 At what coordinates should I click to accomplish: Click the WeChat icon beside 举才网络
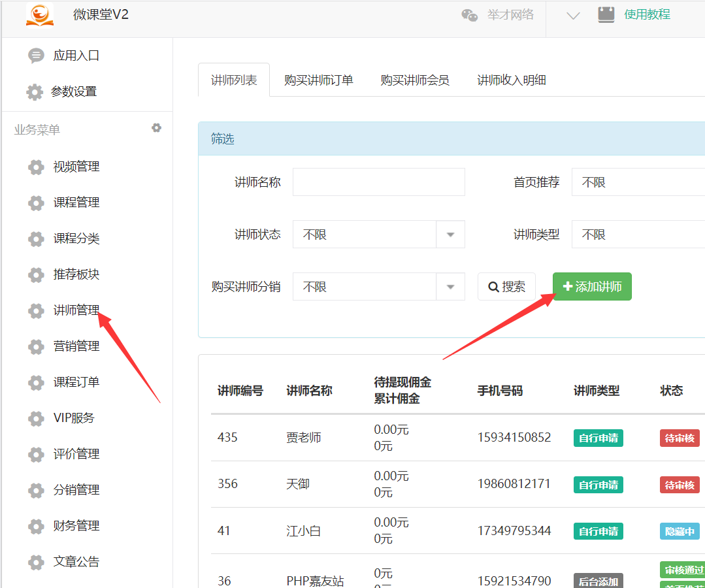tap(469, 15)
